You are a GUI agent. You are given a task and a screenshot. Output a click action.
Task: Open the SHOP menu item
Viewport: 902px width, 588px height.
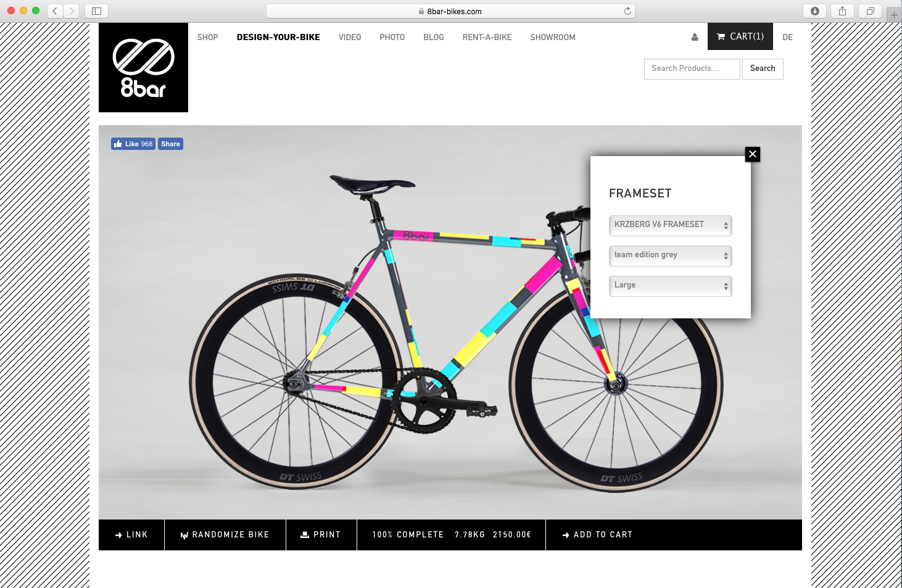click(x=208, y=37)
